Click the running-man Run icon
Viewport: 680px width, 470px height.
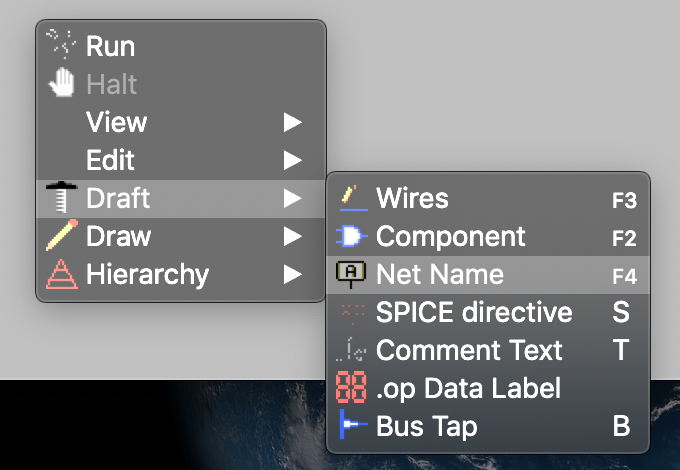[61, 44]
